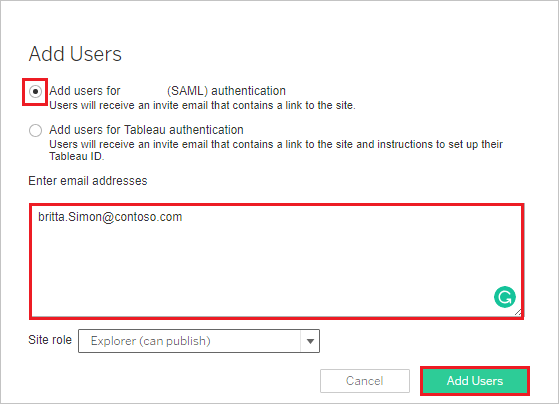Click the 'Enter email addresses' label

pos(88,181)
